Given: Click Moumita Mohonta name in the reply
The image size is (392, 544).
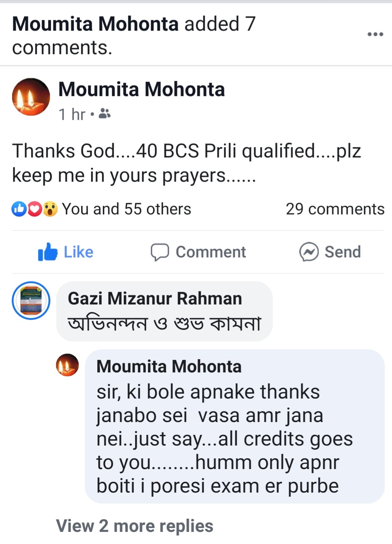Looking at the screenshot, I should point(169,366).
